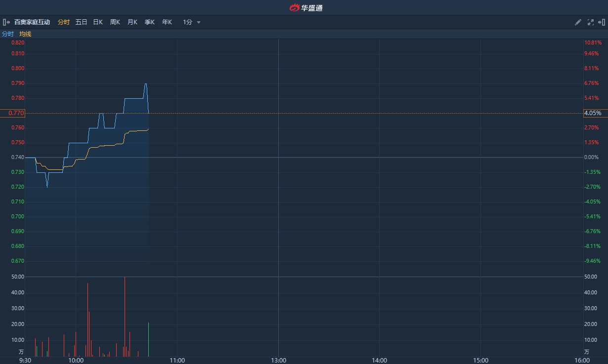Collapse the chart panel to the right
Viewport: 608px width, 364px height.
coord(603,22)
